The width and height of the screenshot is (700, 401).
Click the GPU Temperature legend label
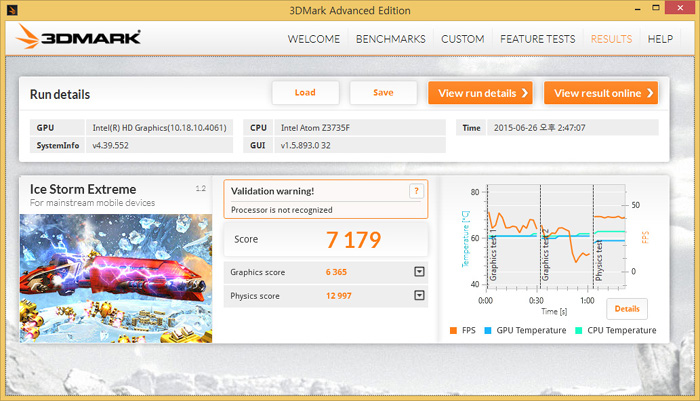click(531, 330)
